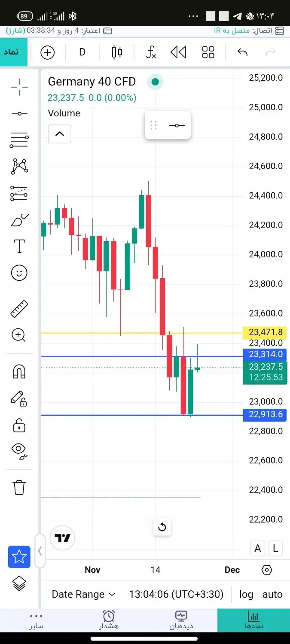Click the yellow 23,471.8 price label

click(266, 332)
